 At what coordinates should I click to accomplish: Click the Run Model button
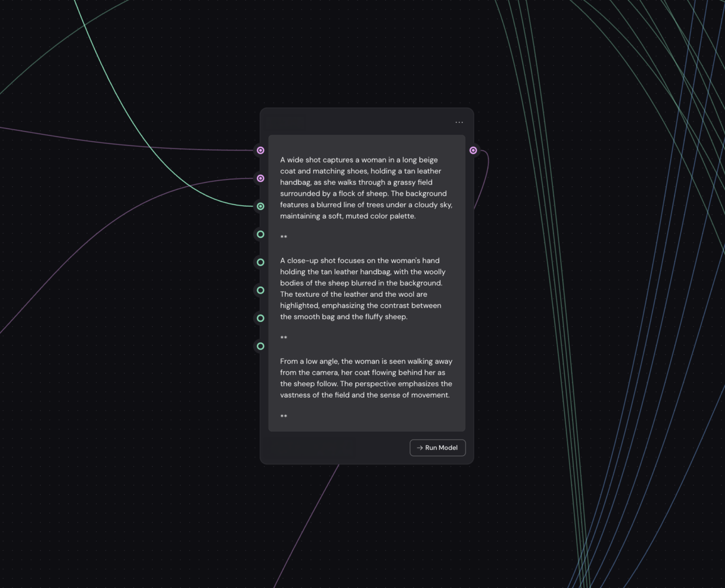(x=438, y=448)
